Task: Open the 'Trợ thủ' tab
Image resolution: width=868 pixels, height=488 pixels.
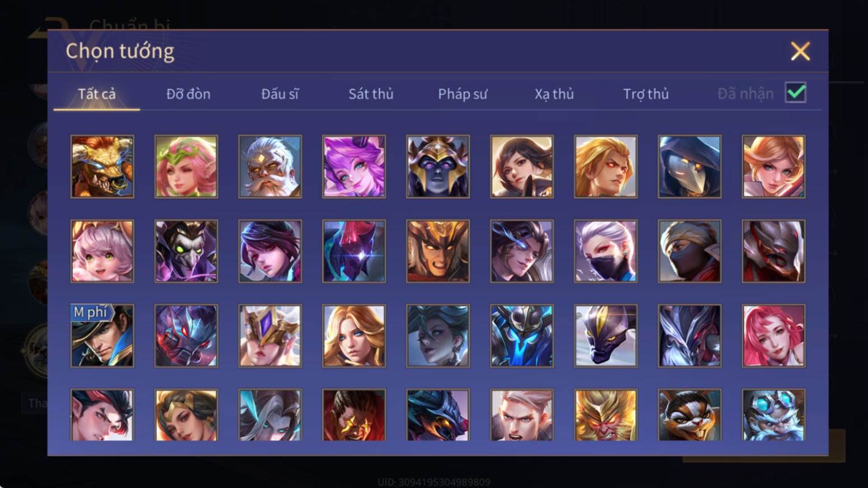Action: click(646, 94)
